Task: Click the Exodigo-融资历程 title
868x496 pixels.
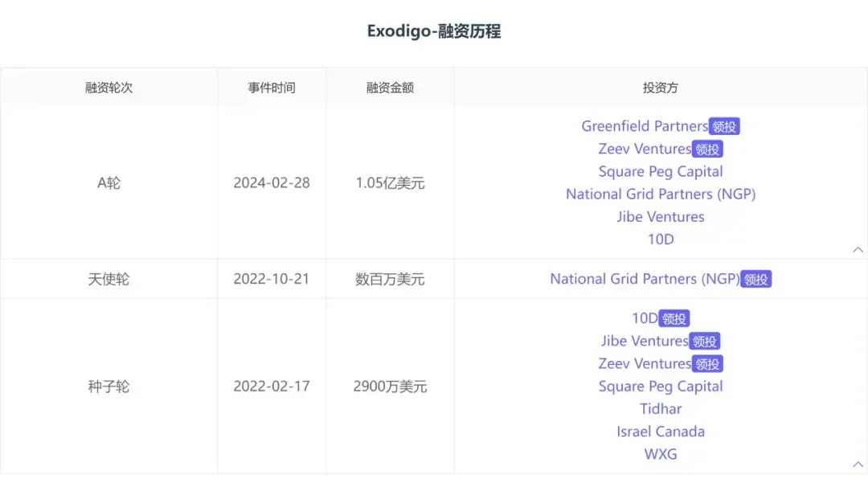Action: [x=434, y=31]
